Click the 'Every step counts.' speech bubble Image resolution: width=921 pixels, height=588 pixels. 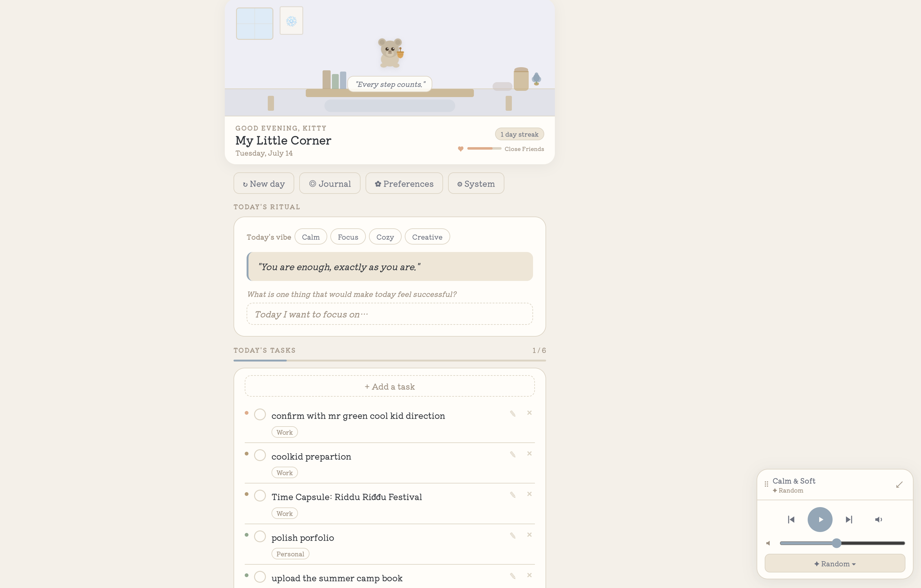click(390, 84)
